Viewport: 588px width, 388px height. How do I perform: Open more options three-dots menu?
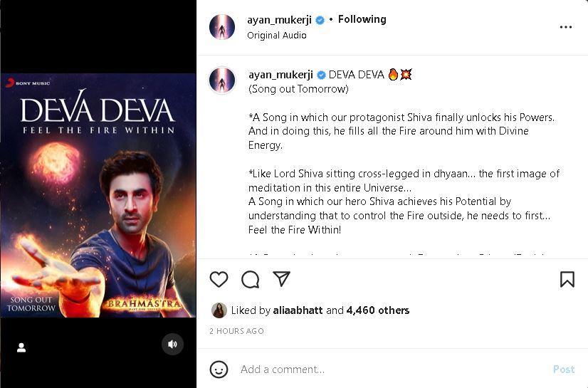coord(565,27)
